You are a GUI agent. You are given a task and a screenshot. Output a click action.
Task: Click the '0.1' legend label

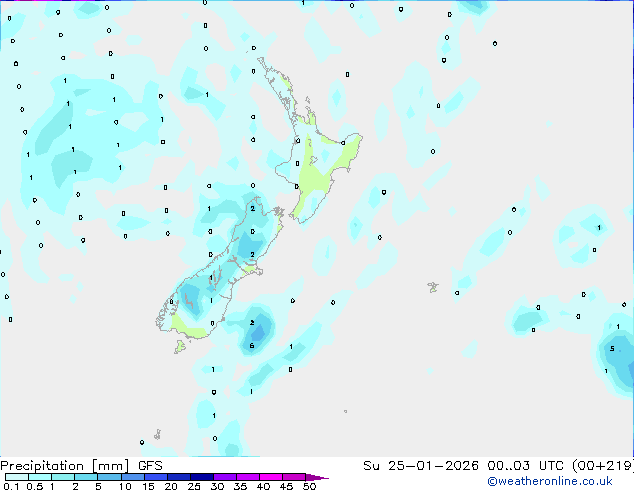click(x=11, y=486)
